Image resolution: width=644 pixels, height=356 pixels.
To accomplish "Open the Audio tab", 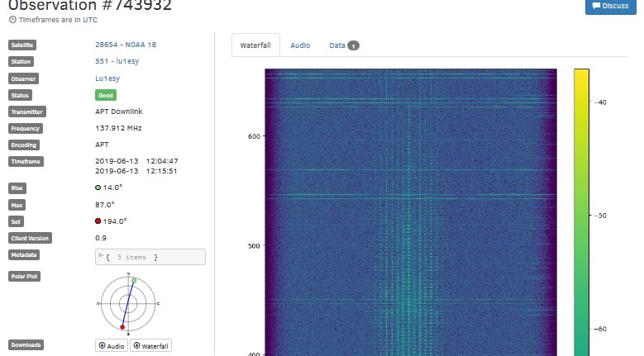I will (300, 45).
